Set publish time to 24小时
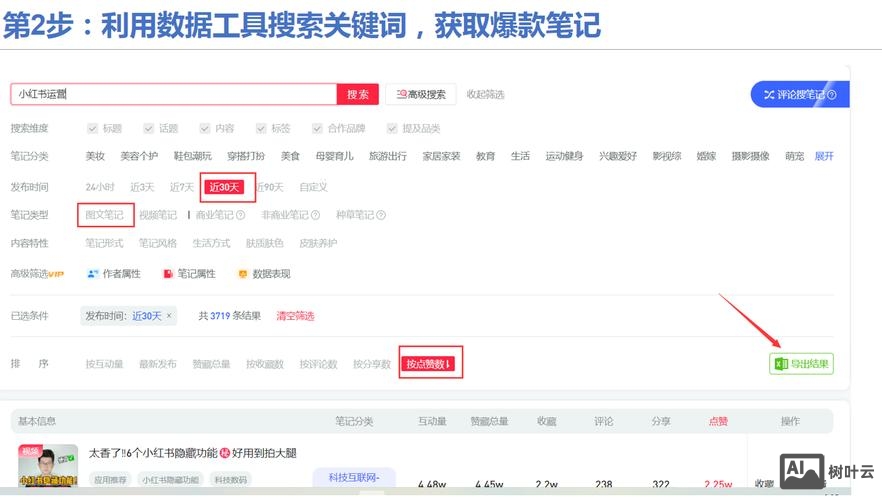The width and height of the screenshot is (882, 500). coord(100,187)
